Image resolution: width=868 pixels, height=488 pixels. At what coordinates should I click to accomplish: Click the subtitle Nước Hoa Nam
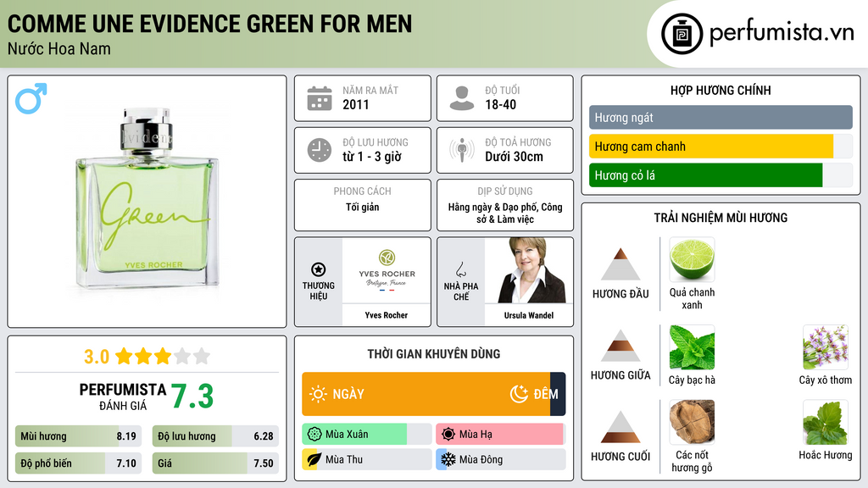[59, 48]
